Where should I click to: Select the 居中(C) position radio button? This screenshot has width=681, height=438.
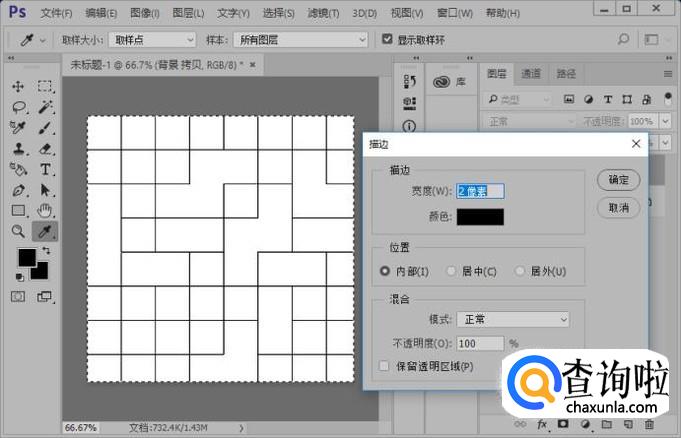[x=451, y=271]
